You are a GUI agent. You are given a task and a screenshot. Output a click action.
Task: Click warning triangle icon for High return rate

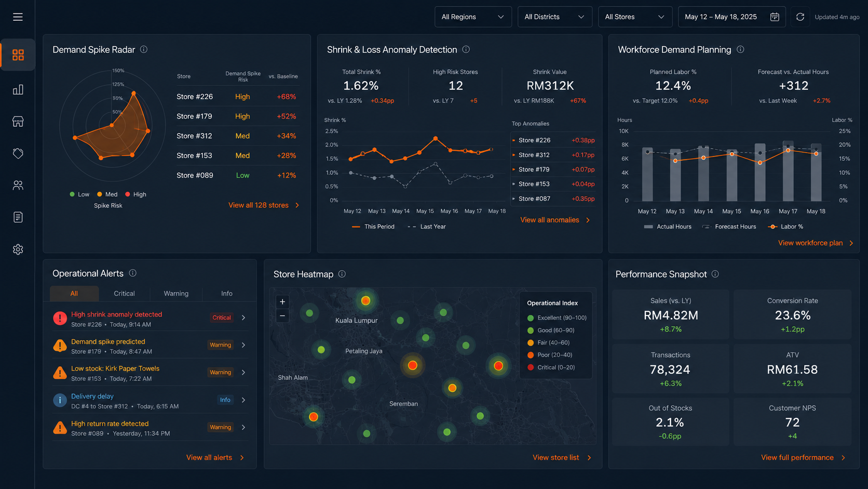(60, 427)
